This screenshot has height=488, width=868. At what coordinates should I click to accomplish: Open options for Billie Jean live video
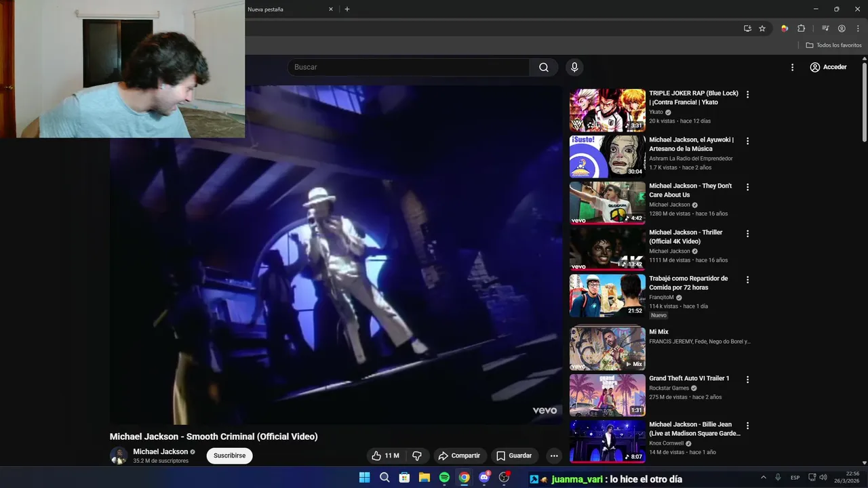[748, 426]
